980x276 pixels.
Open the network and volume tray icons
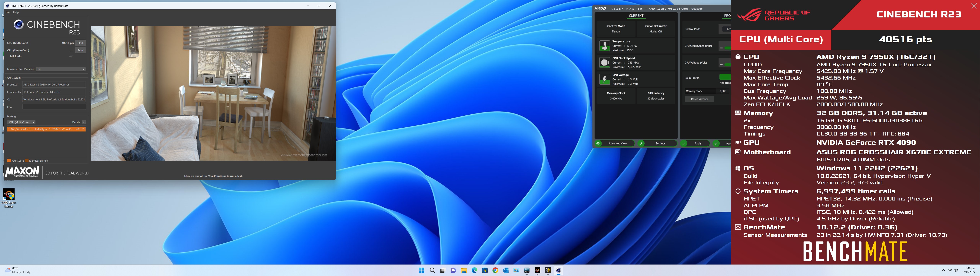953,270
